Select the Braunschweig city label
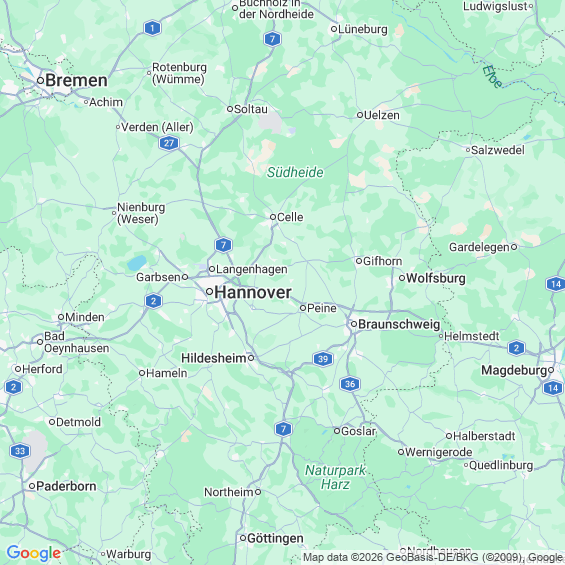 pyautogui.click(x=399, y=324)
